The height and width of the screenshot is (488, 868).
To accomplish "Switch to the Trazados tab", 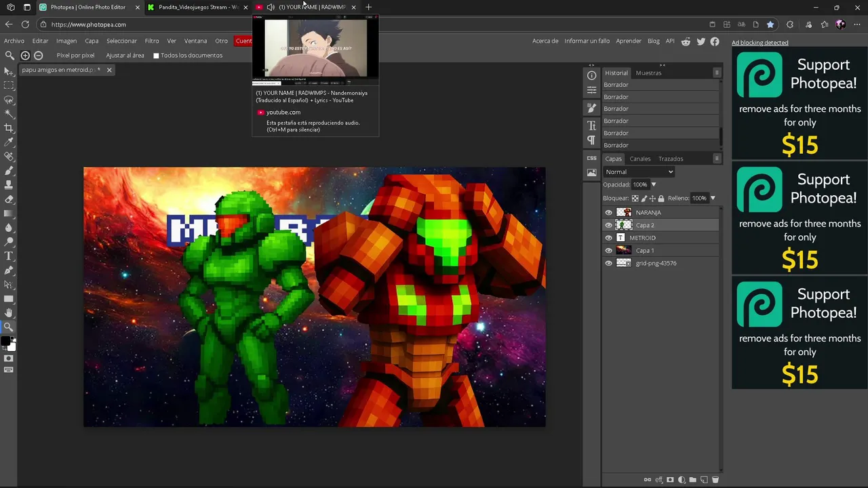I will click(671, 159).
